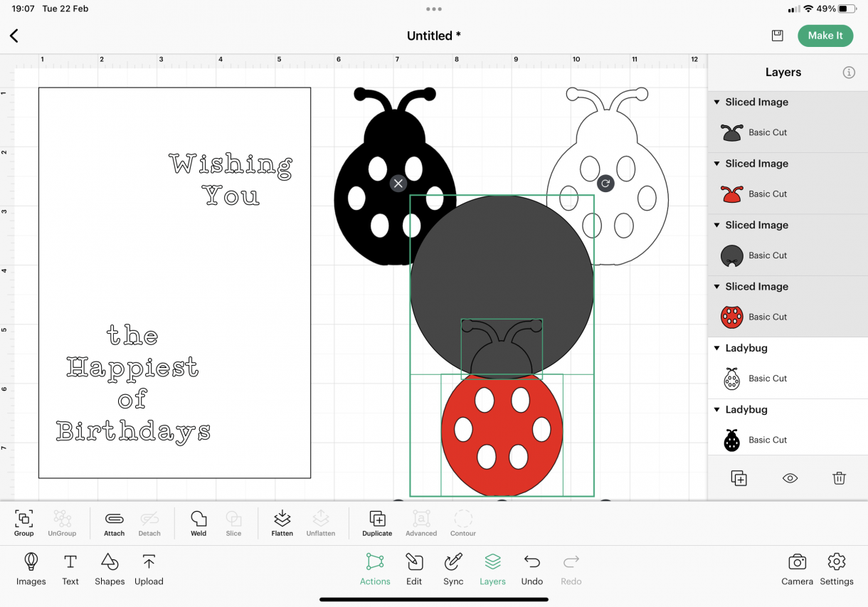Click the Attach tool
This screenshot has width=868, height=607.
pyautogui.click(x=114, y=523)
